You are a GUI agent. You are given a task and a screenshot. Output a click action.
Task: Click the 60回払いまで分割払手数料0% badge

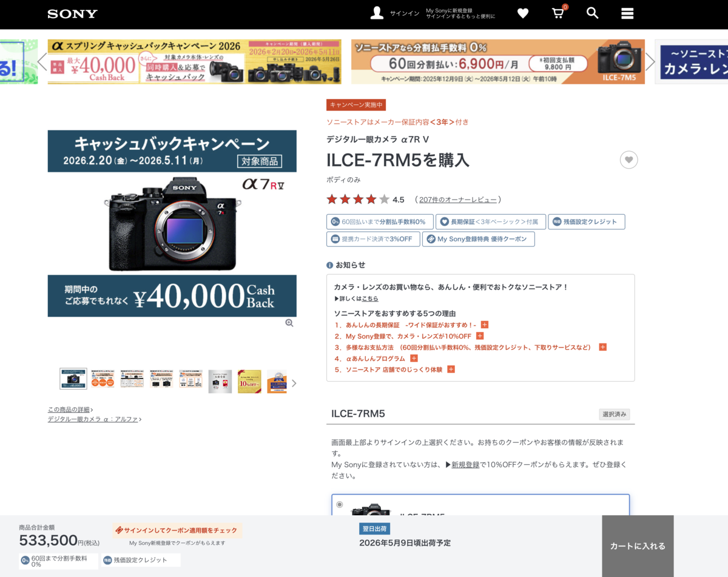click(380, 222)
